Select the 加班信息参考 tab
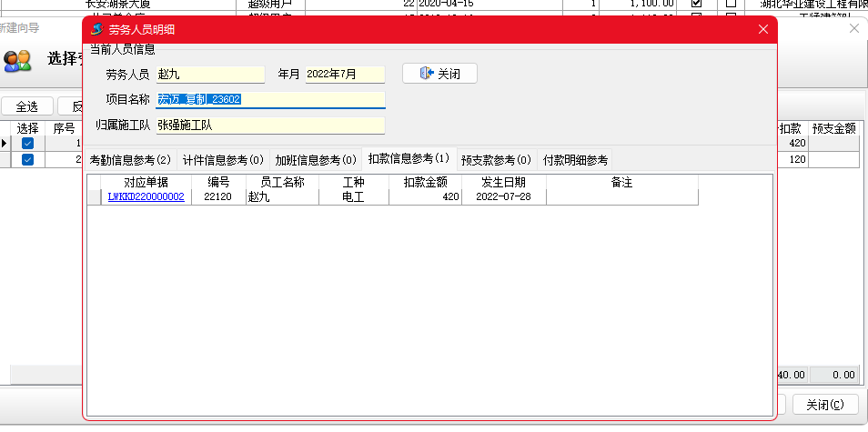The image size is (868, 432). [x=316, y=160]
